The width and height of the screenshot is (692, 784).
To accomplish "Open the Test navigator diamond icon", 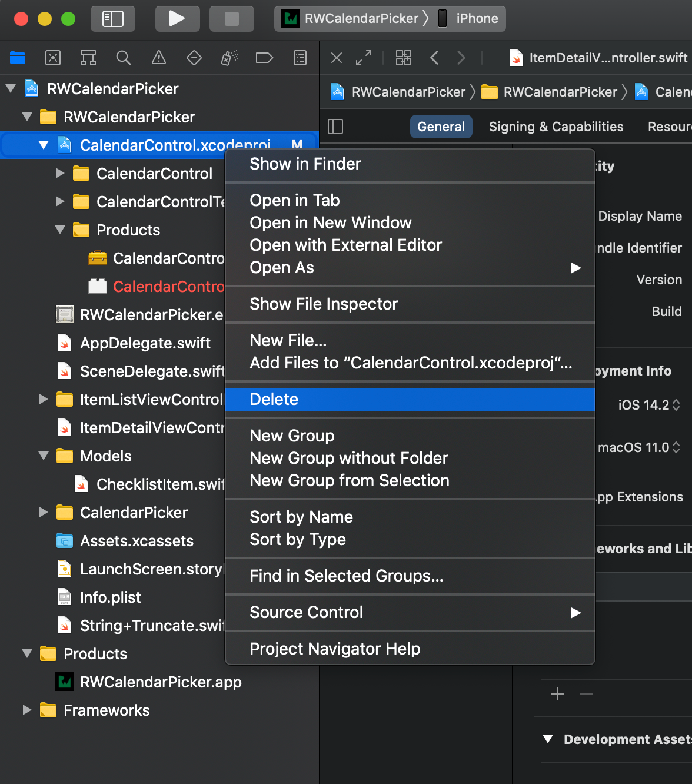I will (x=194, y=58).
